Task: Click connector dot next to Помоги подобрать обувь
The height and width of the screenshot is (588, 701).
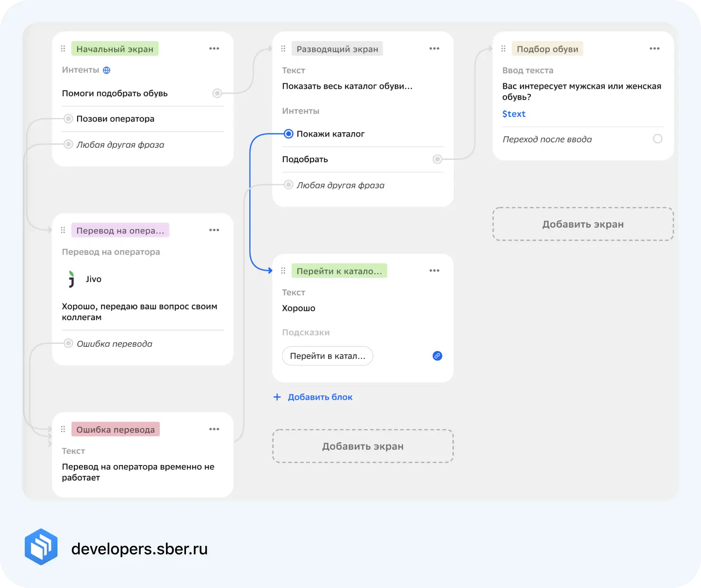Action: [217, 93]
